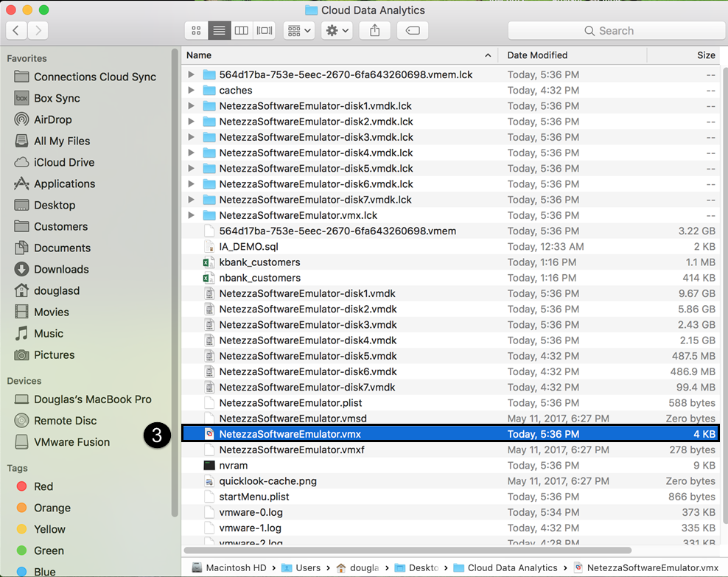Expand NetezzaSoftwareEmulator-disk3.vmdk.lck folder
728x577 pixels.
(191, 137)
